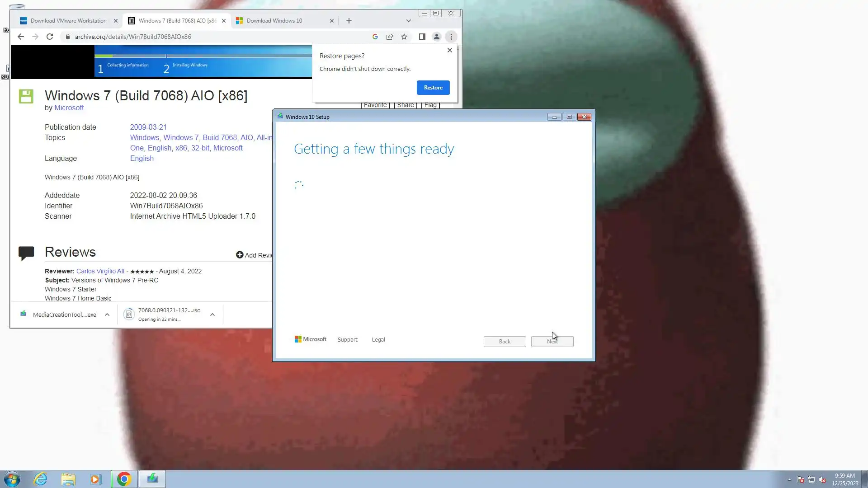
Task: Switch to Download Windows 10 tab
Action: tap(274, 21)
